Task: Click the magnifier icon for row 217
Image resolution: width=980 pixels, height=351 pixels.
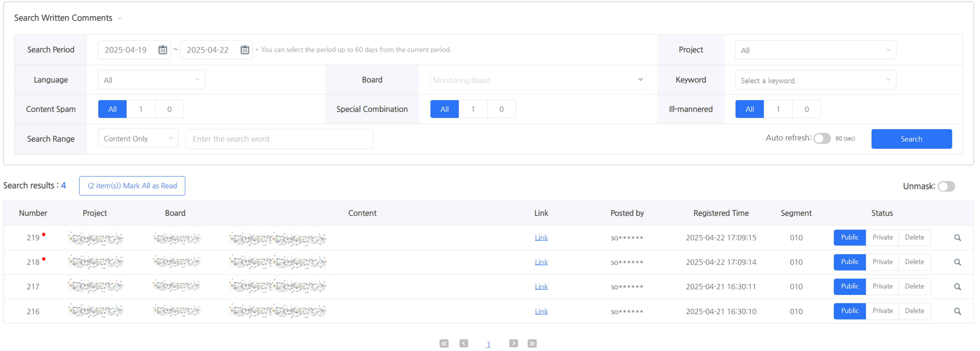Action: click(x=957, y=287)
